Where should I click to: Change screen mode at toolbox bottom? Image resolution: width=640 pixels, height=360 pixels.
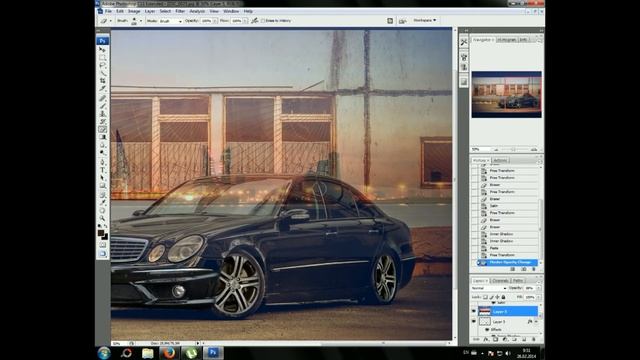click(102, 253)
